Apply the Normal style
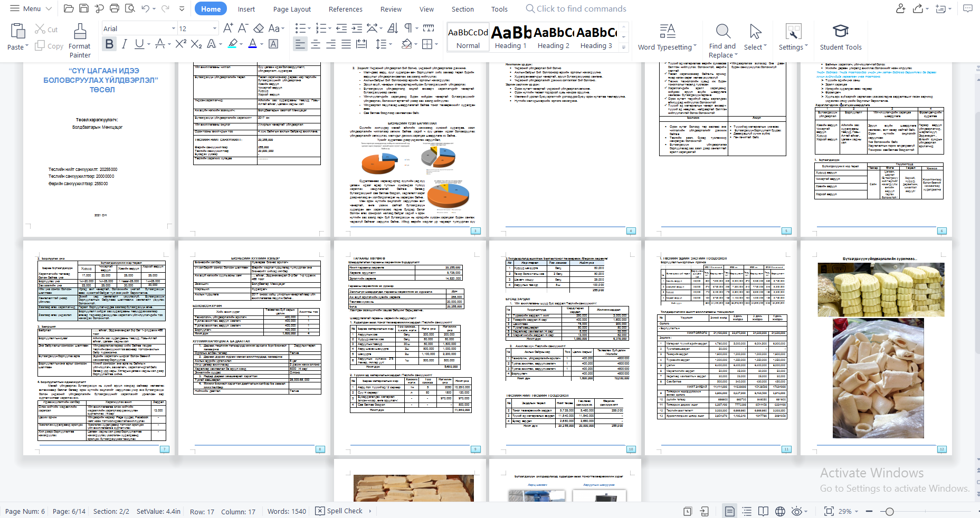Screen dimensions: 980x518 [468, 37]
